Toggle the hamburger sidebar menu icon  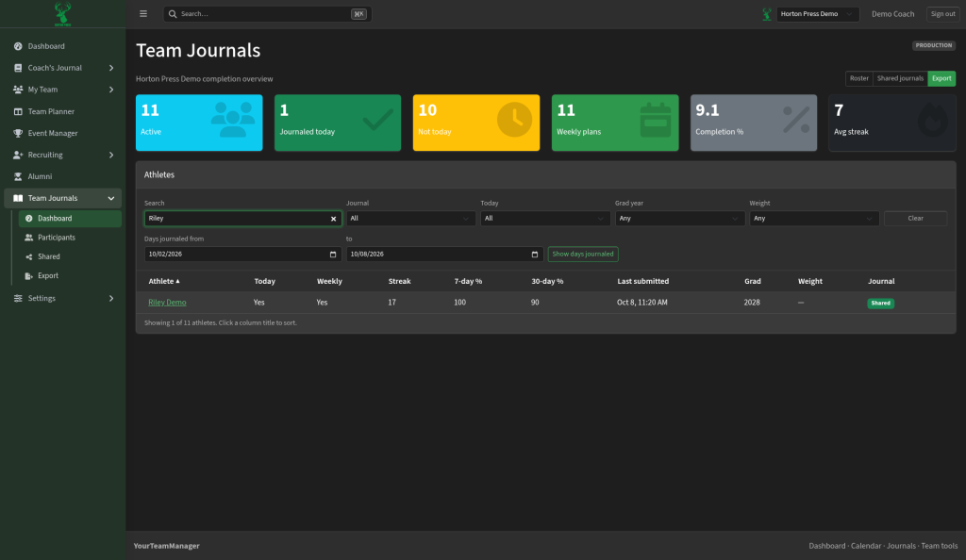143,13
